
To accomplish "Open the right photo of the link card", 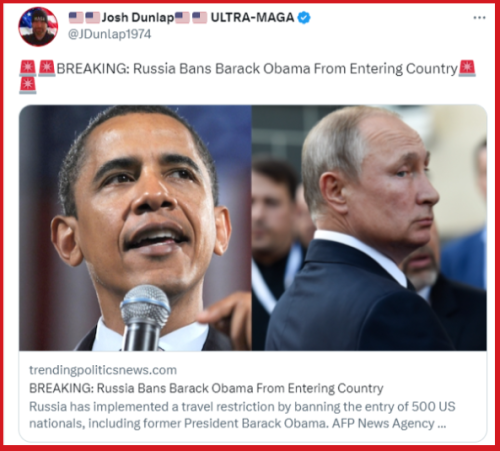I will click(x=369, y=228).
